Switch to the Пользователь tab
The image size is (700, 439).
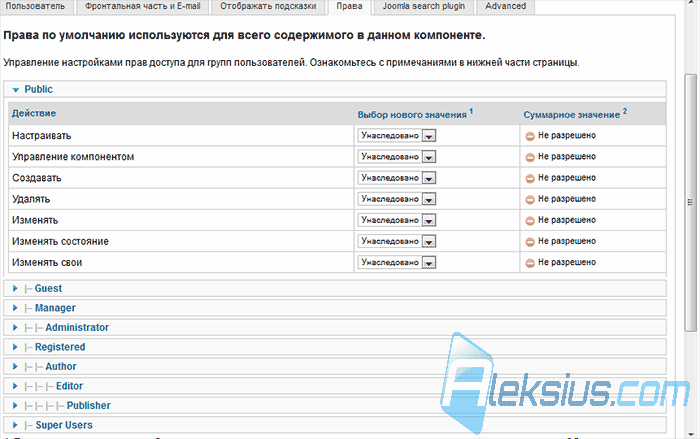[36, 7]
